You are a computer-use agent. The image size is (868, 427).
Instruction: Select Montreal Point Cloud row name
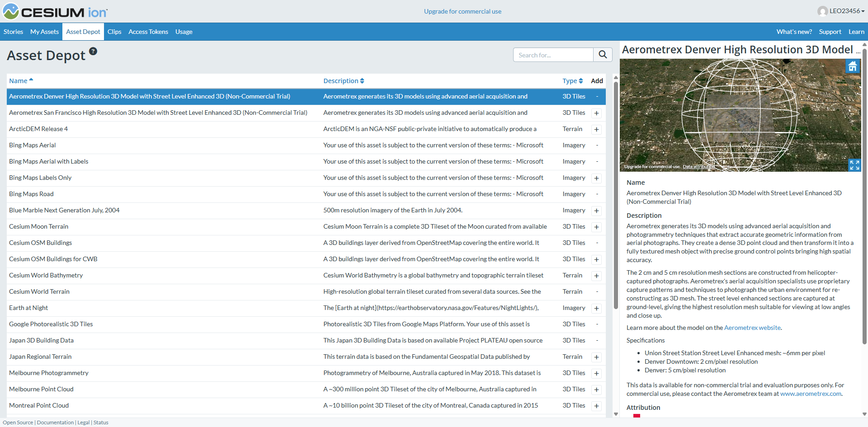click(39, 406)
